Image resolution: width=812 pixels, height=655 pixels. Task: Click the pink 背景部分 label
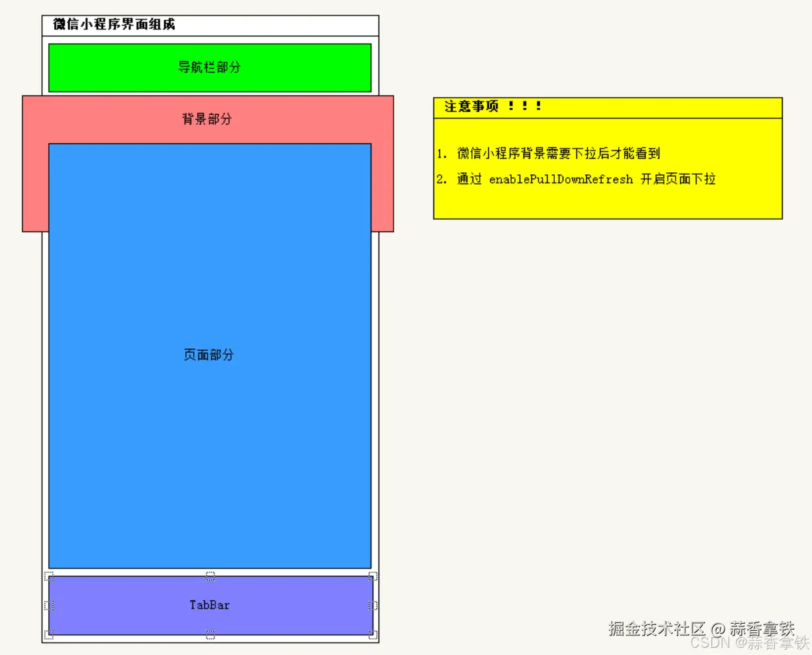[206, 119]
